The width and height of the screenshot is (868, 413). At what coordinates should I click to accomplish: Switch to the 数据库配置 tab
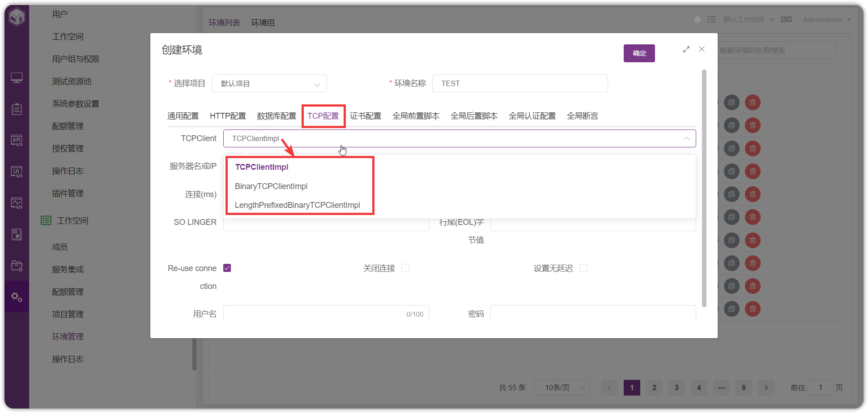277,116
